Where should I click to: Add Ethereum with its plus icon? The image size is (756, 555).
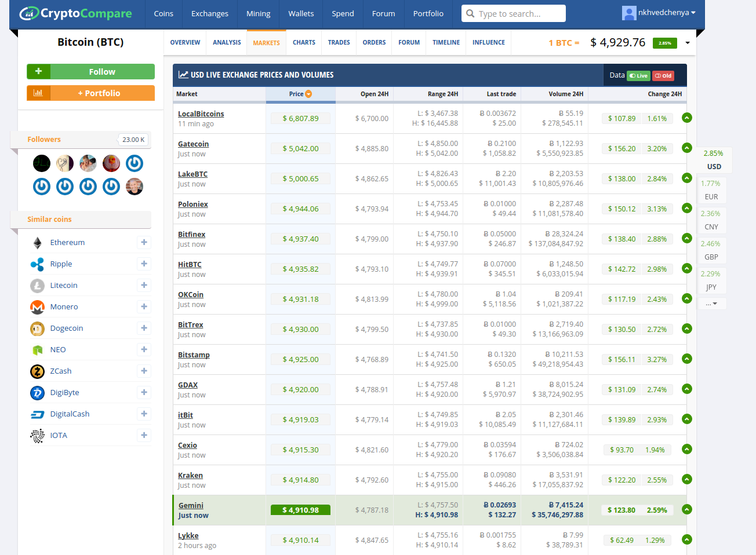coord(144,242)
